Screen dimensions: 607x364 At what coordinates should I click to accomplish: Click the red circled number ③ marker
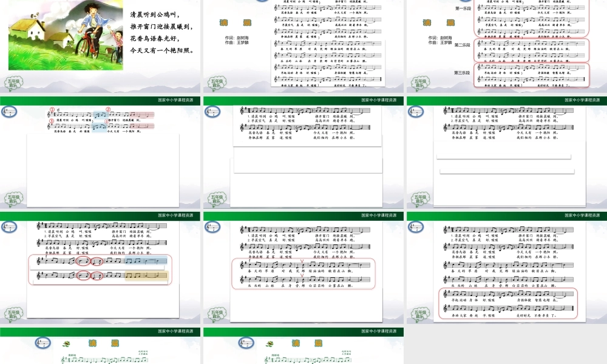[x=52, y=121]
